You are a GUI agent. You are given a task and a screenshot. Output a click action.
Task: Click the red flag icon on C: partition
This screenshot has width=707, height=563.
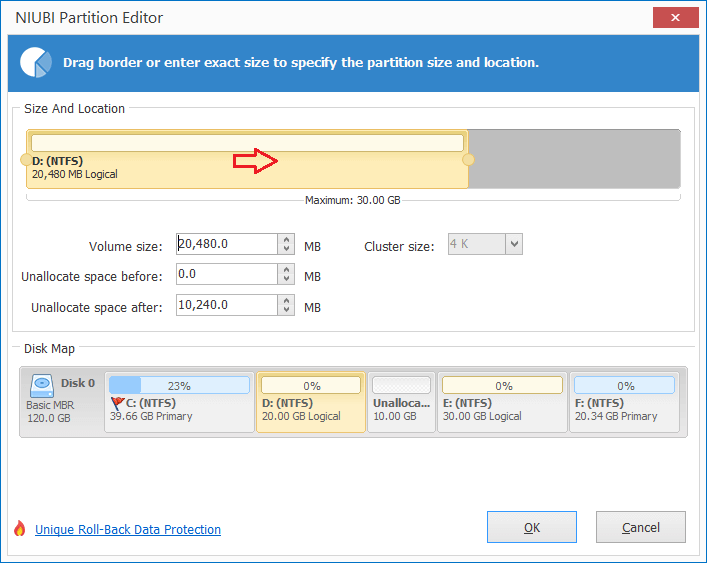[x=117, y=403]
